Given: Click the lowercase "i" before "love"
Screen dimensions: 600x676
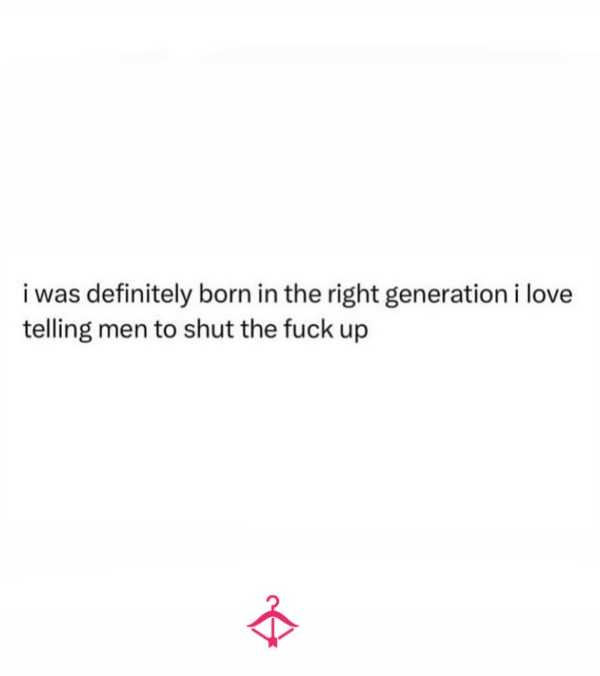Looking at the screenshot, I should [x=516, y=294].
